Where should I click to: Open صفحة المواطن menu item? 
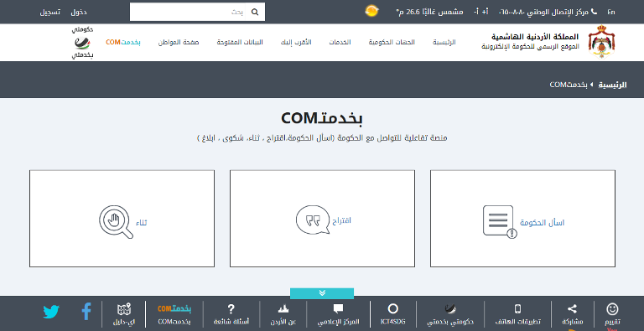point(179,42)
